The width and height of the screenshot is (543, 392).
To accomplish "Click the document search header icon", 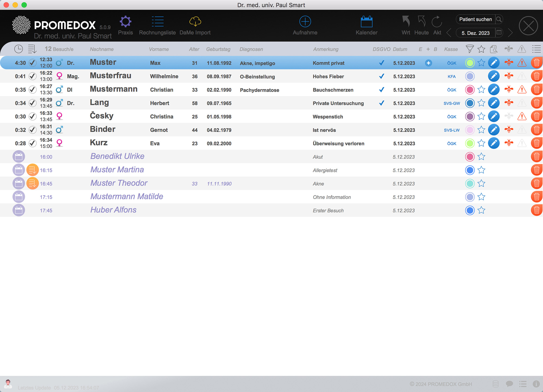I will pyautogui.click(x=494, y=49).
